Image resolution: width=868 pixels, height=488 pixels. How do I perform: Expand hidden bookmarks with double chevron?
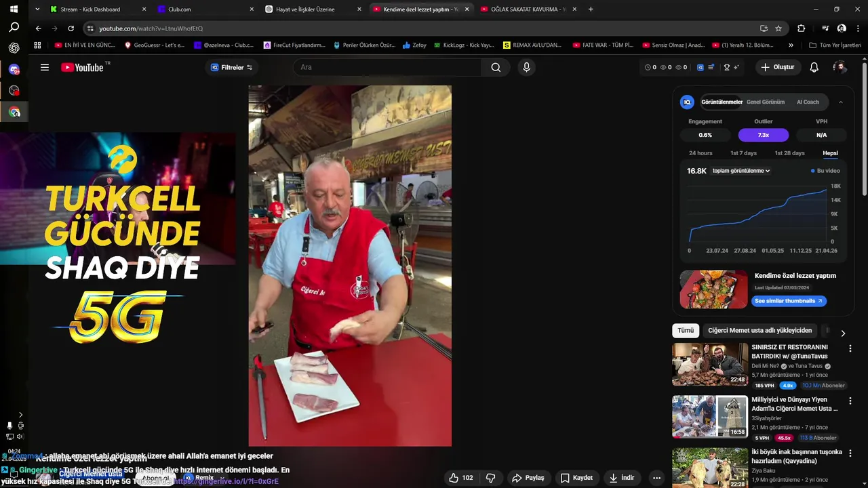click(x=791, y=45)
